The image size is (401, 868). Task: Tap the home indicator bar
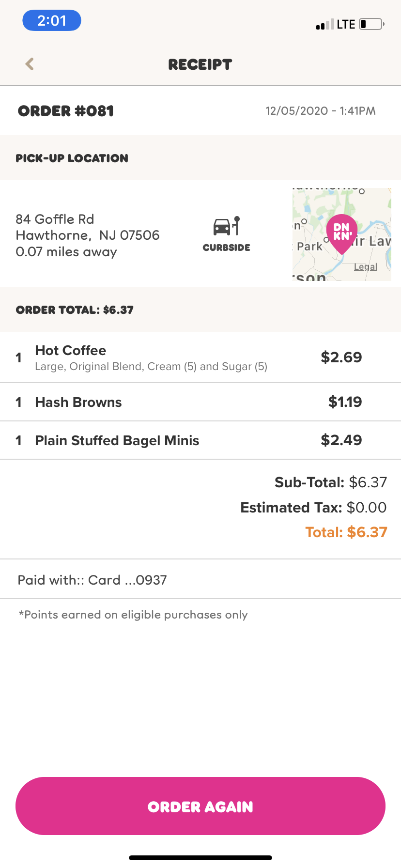(x=200, y=858)
